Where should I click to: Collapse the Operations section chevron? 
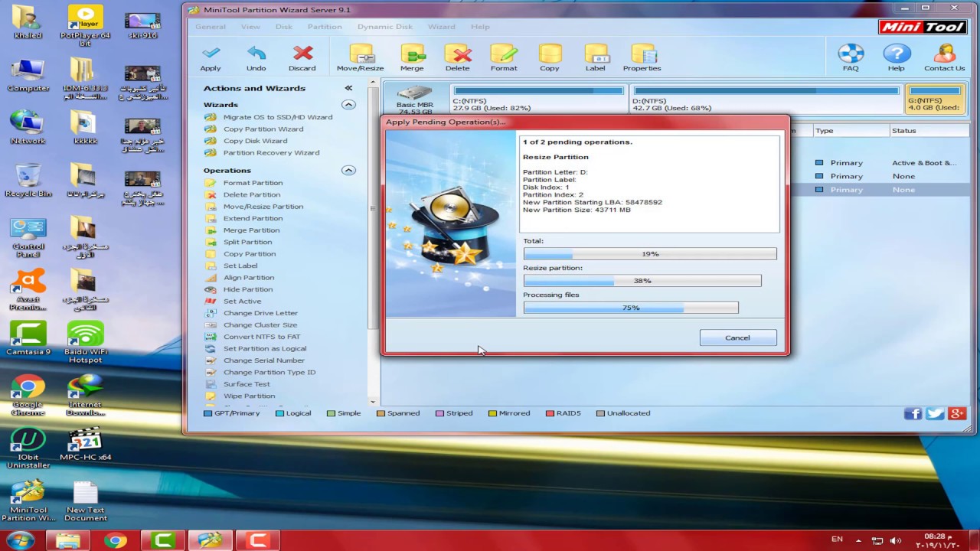pos(348,171)
